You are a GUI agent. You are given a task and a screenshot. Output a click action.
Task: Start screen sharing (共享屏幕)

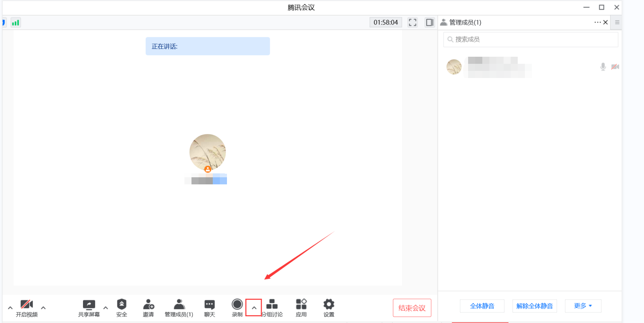pyautogui.click(x=89, y=308)
